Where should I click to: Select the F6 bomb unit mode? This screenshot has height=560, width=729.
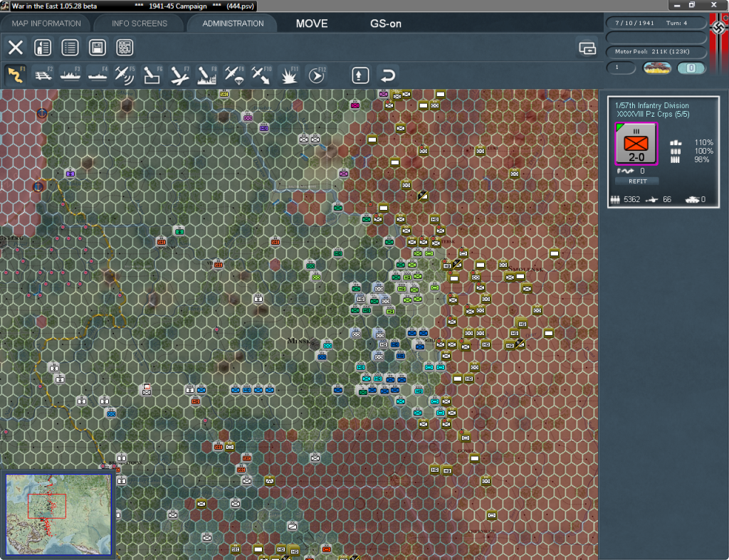[x=152, y=75]
